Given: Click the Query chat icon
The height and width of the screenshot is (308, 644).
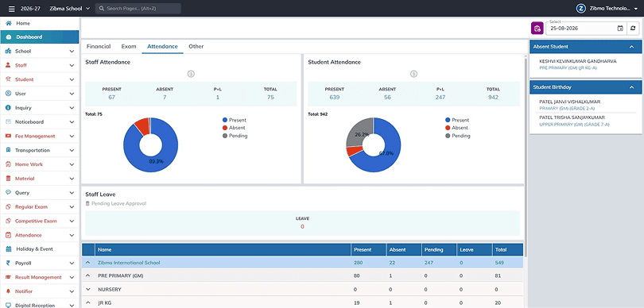Looking at the screenshot, I should tap(8, 193).
